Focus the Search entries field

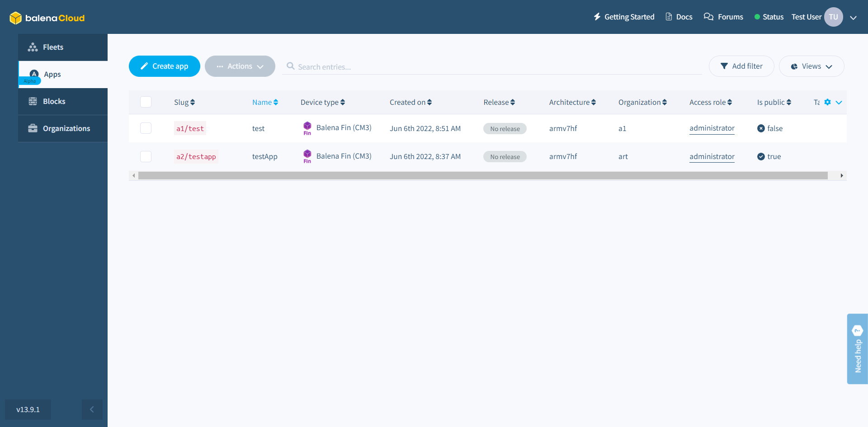pyautogui.click(x=497, y=67)
